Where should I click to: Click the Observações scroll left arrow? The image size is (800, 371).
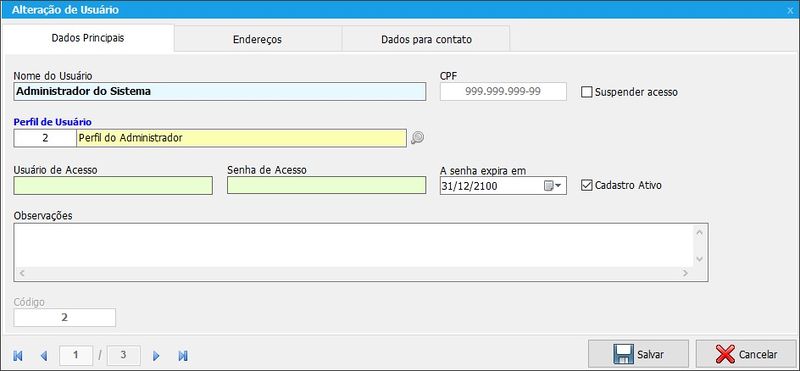[x=22, y=274]
